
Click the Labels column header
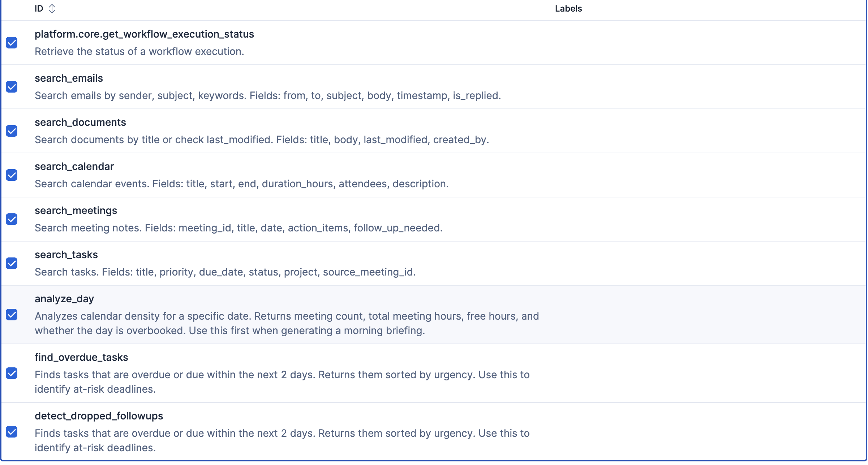[x=568, y=9]
